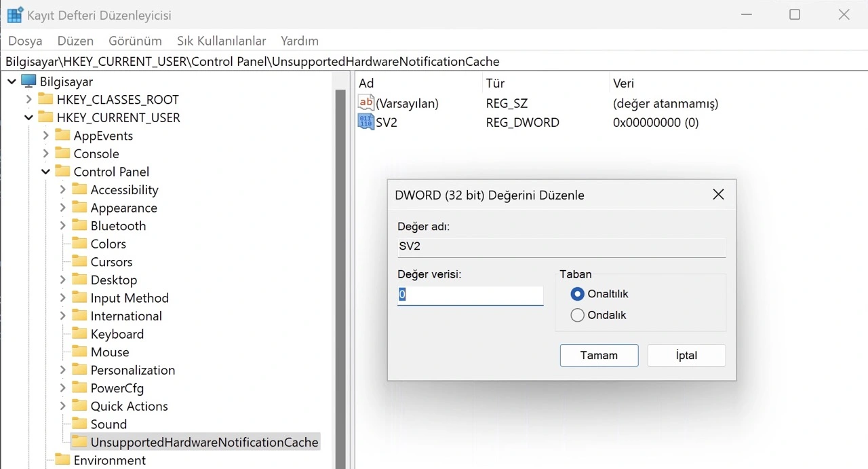Screen dimensions: 868x469
Task: Click the AppEvents folder icon
Action: click(62, 136)
